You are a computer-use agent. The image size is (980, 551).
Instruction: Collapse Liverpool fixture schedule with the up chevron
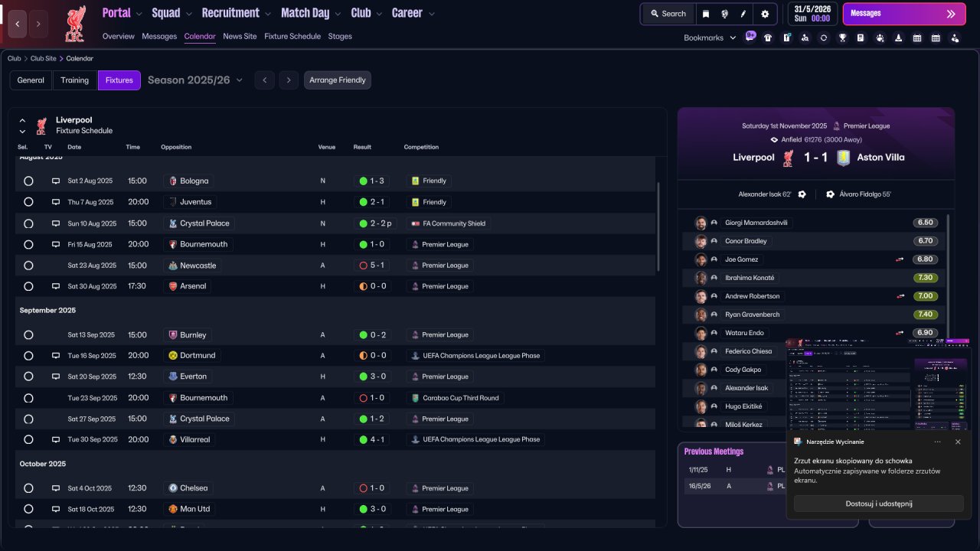click(x=22, y=120)
